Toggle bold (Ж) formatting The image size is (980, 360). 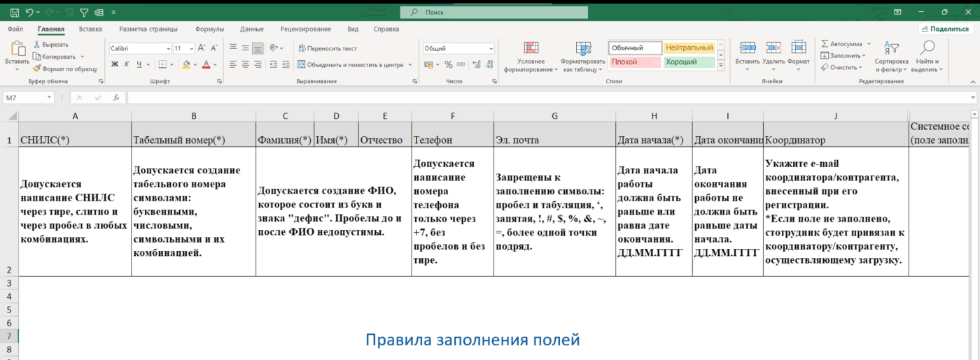(115, 64)
